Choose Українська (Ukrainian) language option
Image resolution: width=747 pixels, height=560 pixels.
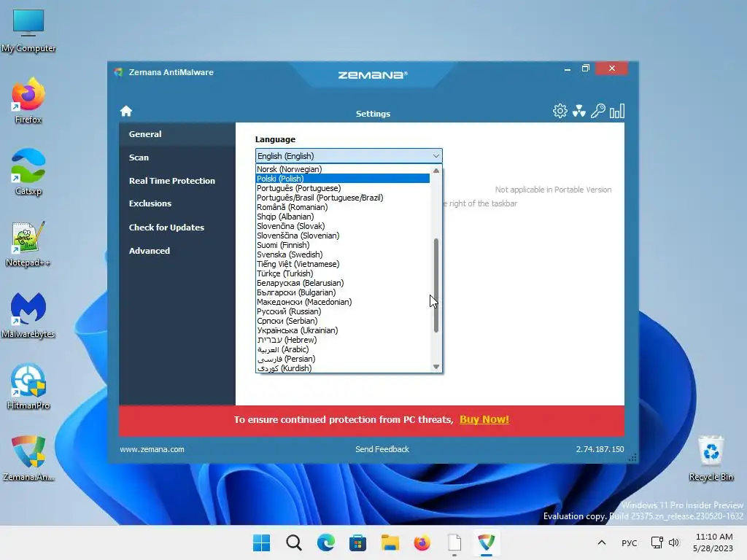tap(343, 330)
